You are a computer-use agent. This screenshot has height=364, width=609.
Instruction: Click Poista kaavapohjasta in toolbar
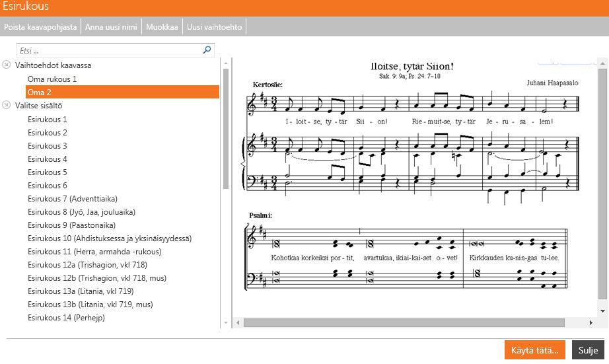coord(40,27)
